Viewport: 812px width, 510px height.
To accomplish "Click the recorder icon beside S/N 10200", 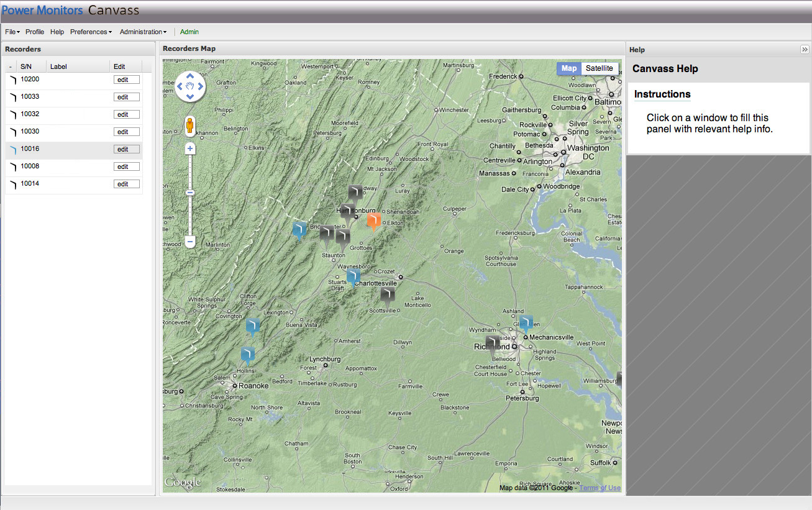I will pos(12,79).
